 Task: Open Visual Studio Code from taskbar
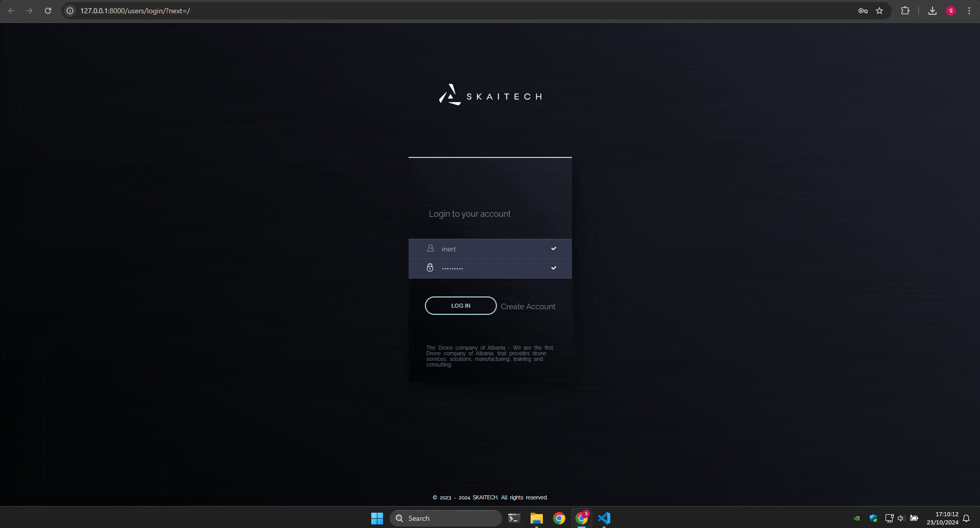click(604, 518)
